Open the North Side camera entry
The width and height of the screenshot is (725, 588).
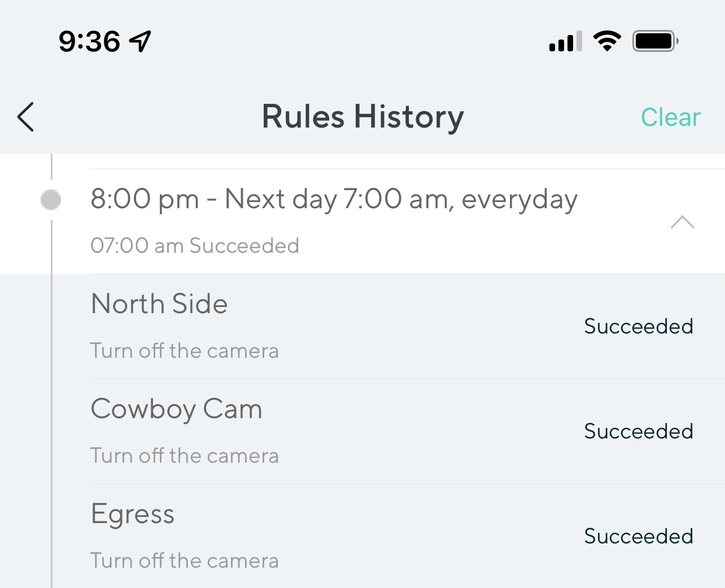click(x=159, y=304)
